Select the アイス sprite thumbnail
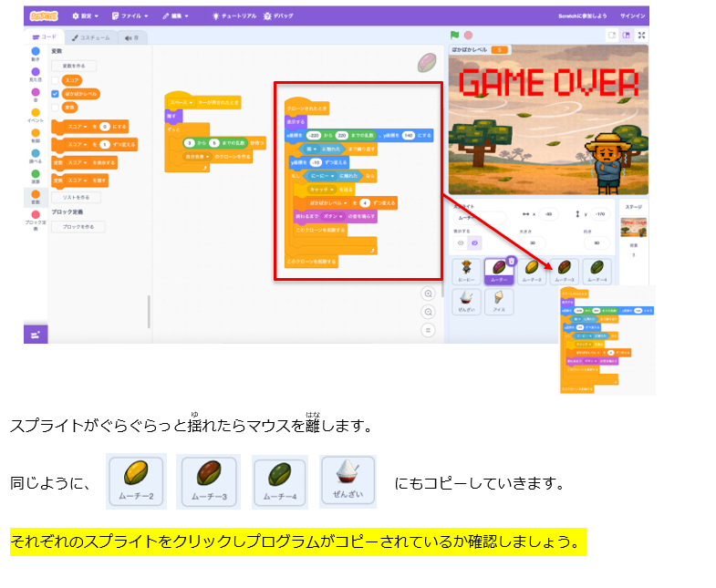The image size is (716, 588). click(499, 302)
